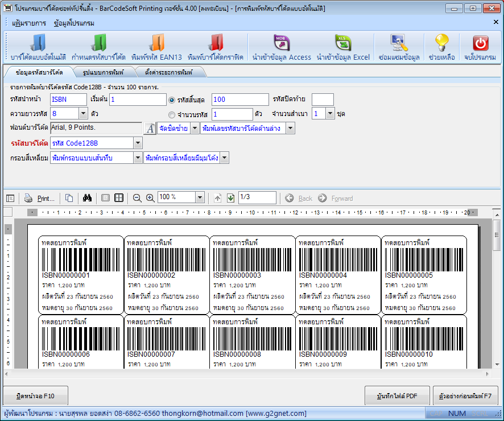Click the binoculars find icon
The height and width of the screenshot is (421, 504).
coord(87,198)
